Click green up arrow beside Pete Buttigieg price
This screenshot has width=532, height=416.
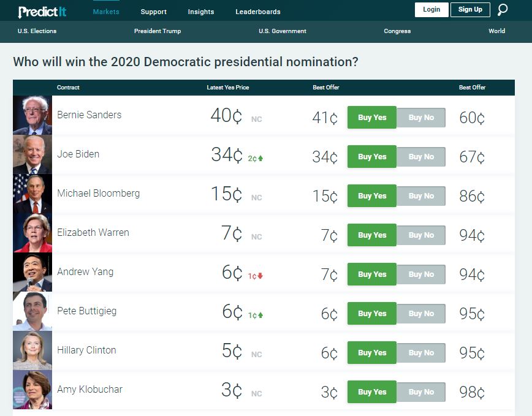coord(260,315)
